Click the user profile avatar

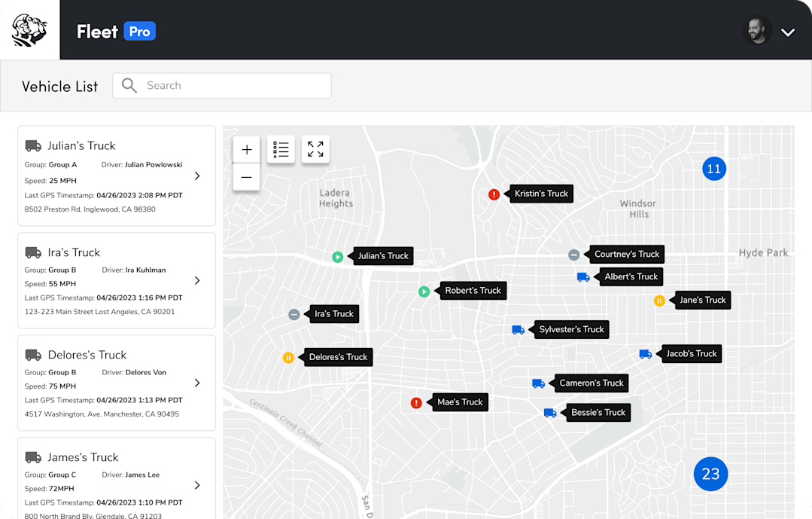pyautogui.click(x=757, y=31)
